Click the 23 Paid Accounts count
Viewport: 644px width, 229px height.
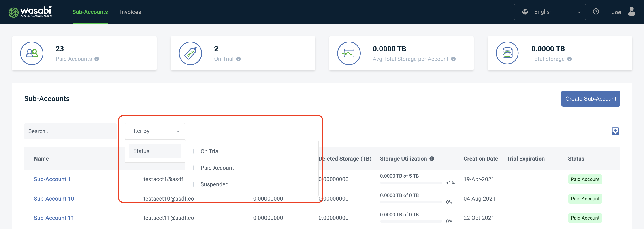[60, 49]
